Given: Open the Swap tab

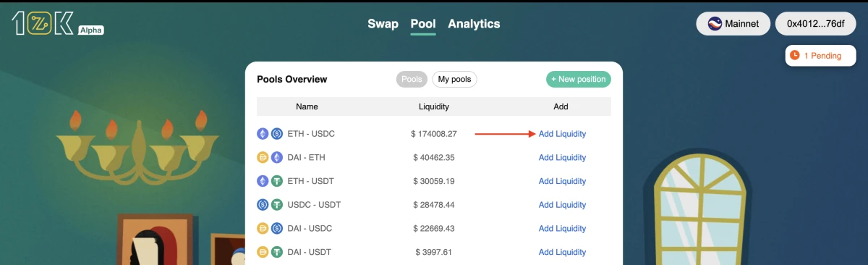Looking at the screenshot, I should pos(383,24).
